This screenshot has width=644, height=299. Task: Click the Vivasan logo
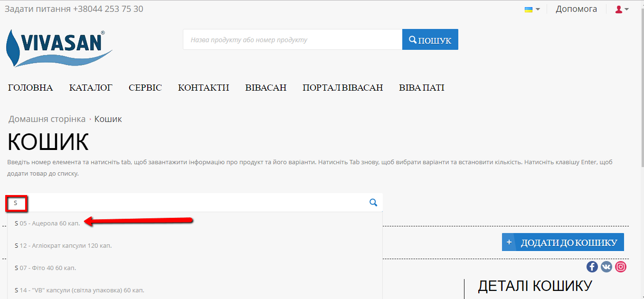coord(59,47)
